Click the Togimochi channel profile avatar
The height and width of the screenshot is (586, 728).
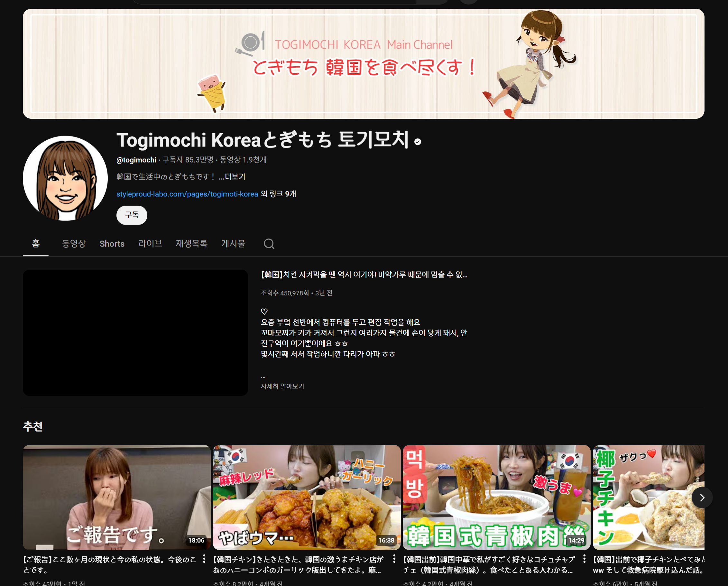[x=65, y=178]
